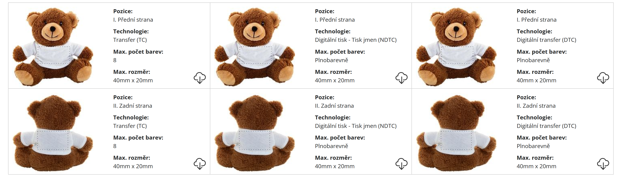Open front teddy bear image for Transfer (TC)
The height and width of the screenshot is (181, 644).
pos(53,47)
